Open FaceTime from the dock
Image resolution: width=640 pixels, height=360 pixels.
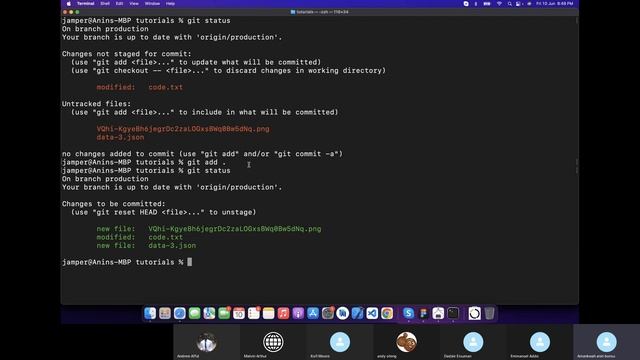click(224, 313)
